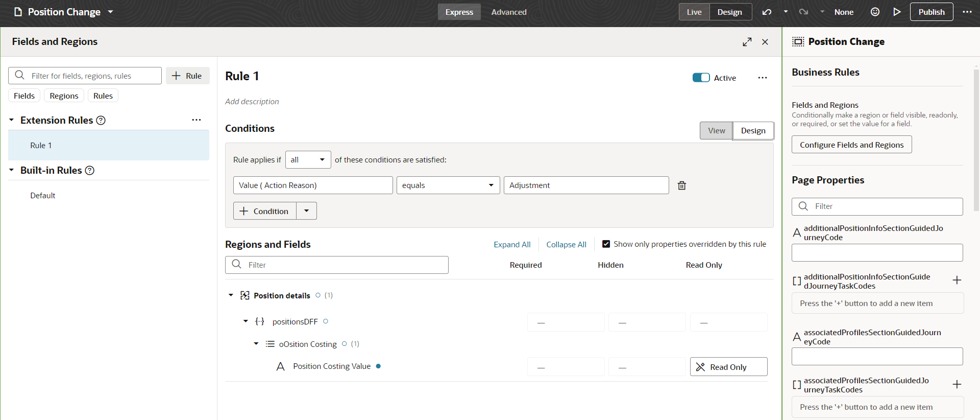This screenshot has height=420, width=980.
Task: Collapse the positionsDFF node
Action: [246, 321]
